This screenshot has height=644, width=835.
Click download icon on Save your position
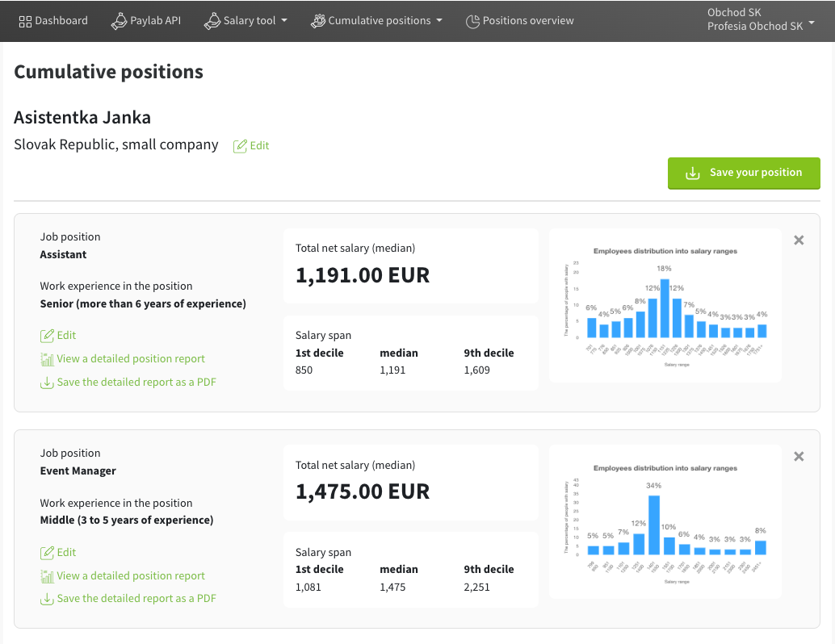click(x=692, y=173)
